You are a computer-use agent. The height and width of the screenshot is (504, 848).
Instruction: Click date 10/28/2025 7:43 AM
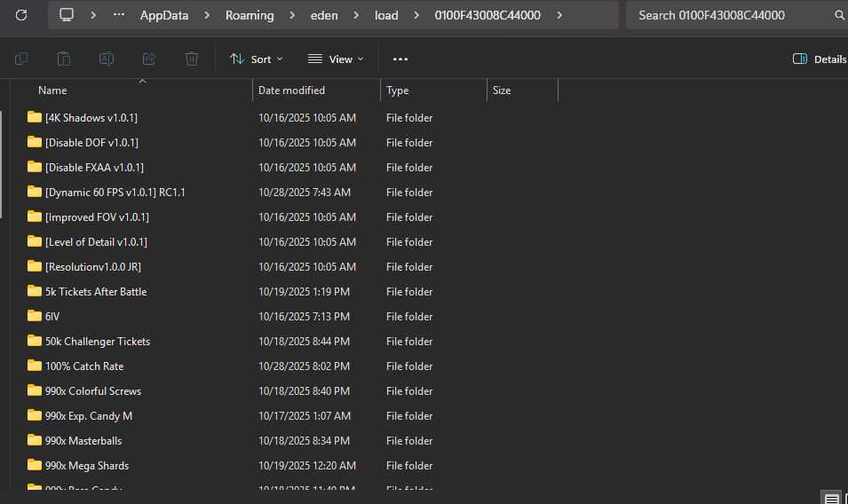point(305,193)
